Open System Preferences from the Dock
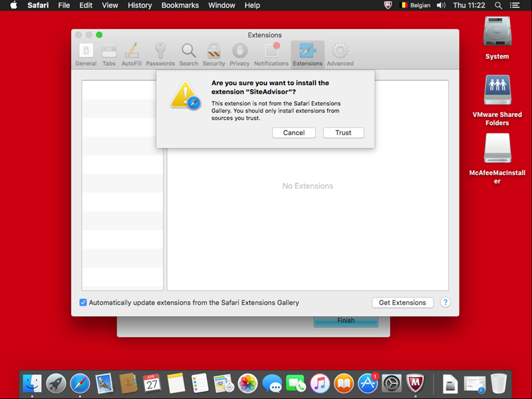This screenshot has height=399, width=532. click(392, 384)
